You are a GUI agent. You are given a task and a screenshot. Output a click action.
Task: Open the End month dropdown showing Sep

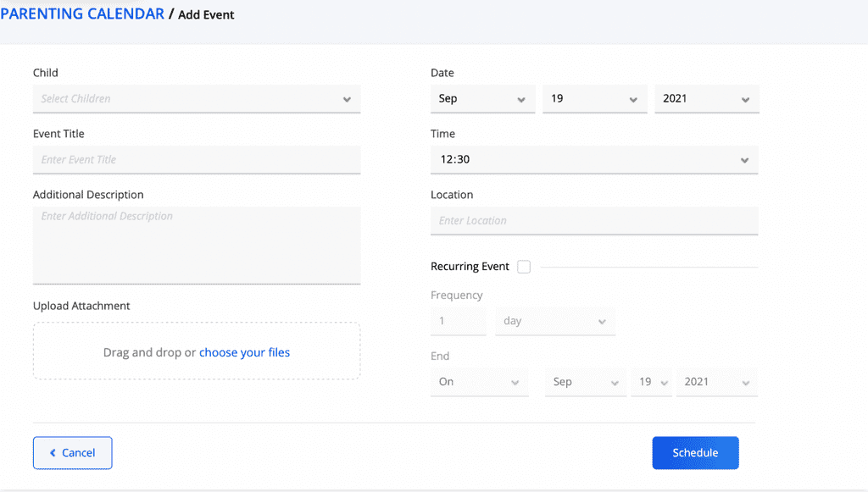coord(585,382)
